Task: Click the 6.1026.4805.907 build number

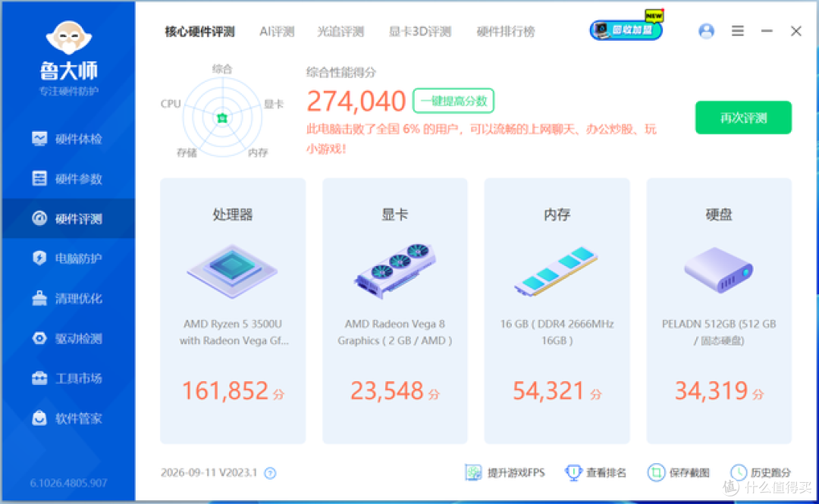Action: 68,483
